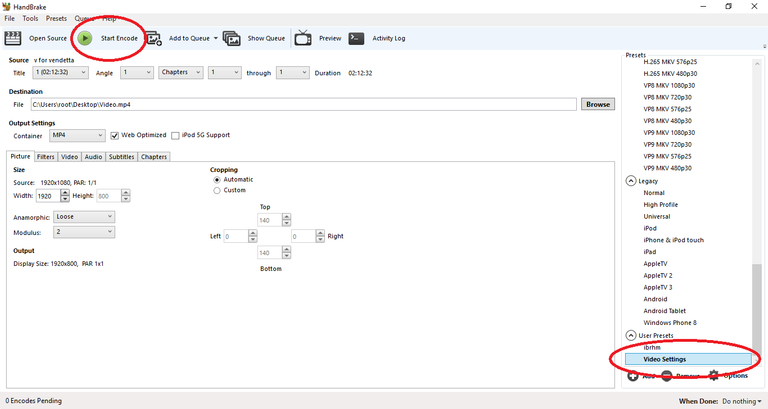This screenshot has height=409, width=768.
Task: Select the VP9 MKV 720p30 preset
Action: pos(668,144)
